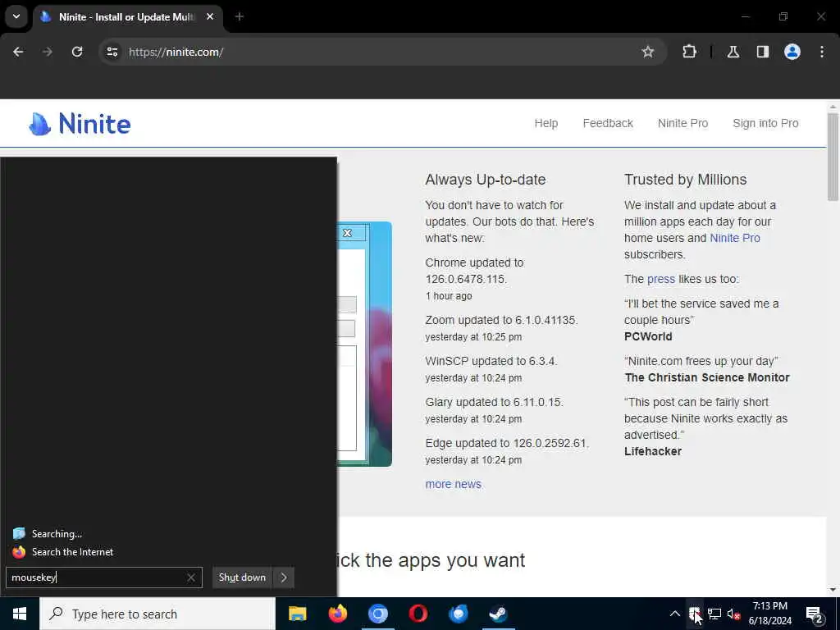The height and width of the screenshot is (630, 840).
Task: Open the Windows Start button
Action: 20,614
